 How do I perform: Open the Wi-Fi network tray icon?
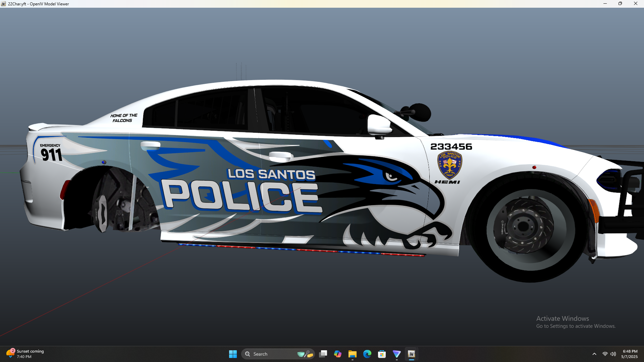point(605,354)
